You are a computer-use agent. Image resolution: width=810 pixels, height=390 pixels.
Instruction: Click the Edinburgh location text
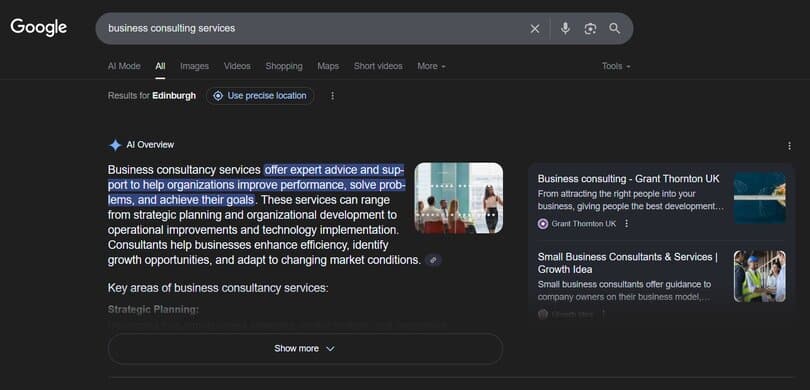click(174, 96)
